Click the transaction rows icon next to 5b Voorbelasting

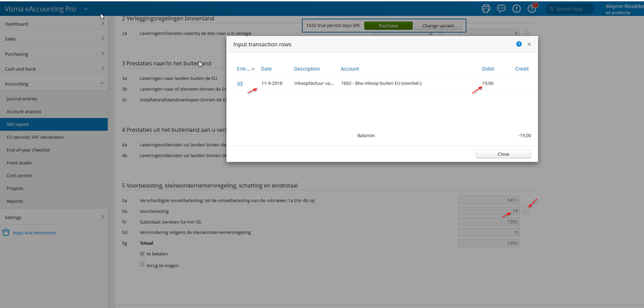526,211
